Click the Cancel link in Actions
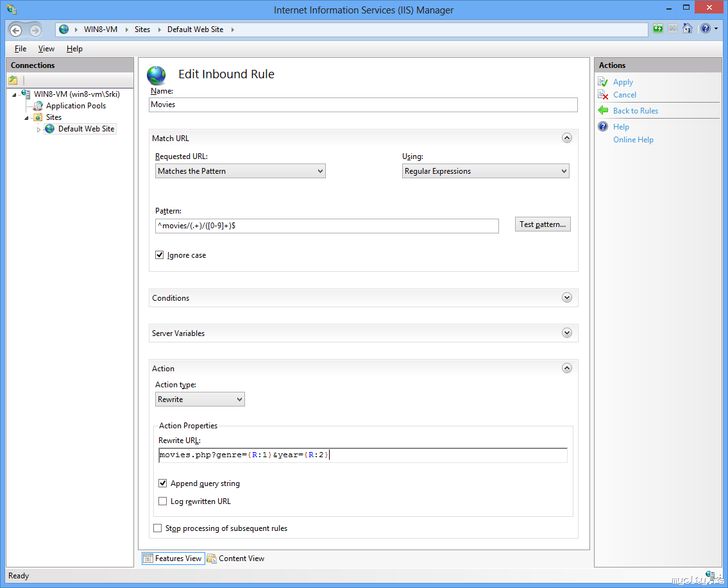Image resolution: width=728 pixels, height=588 pixels. tap(625, 95)
